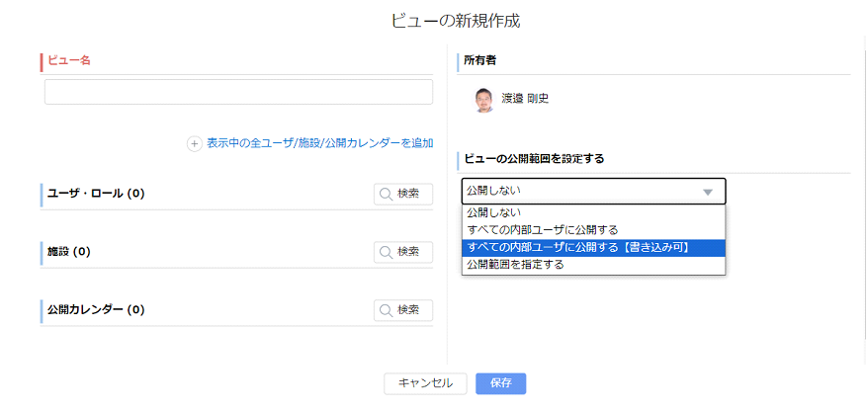868x410 pixels.
Task: Click the owner name 渡邊 剛史
Action: pos(525,99)
